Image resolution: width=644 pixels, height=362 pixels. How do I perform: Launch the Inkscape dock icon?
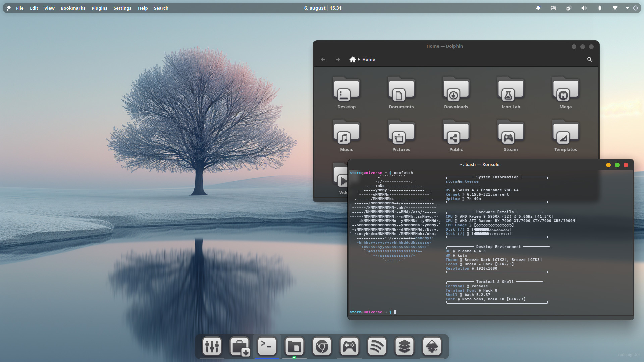pyautogui.click(x=432, y=346)
